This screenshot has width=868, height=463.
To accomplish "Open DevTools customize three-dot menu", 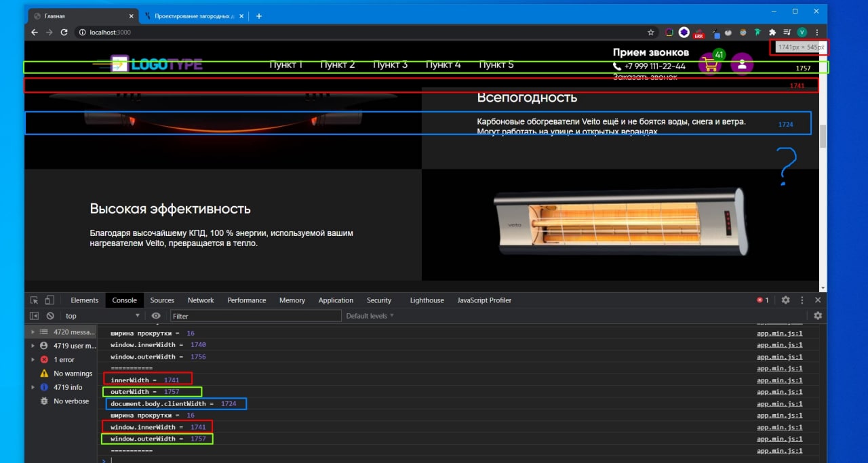I will [802, 300].
